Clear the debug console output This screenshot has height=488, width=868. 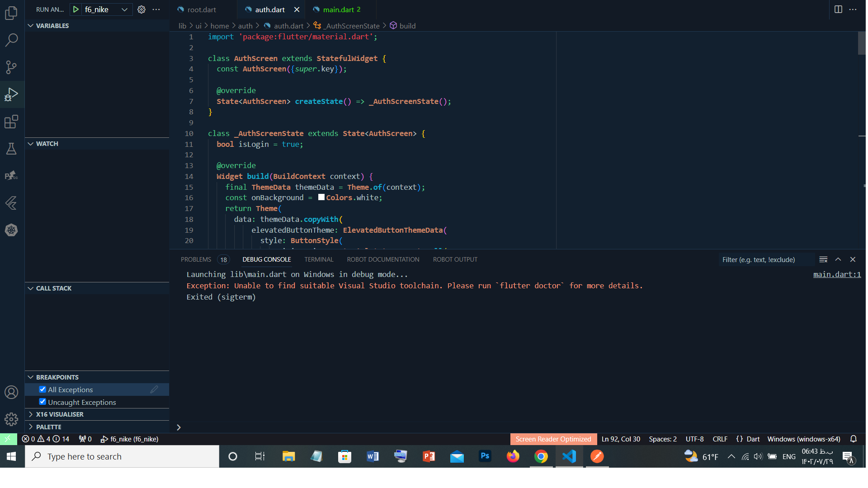823,259
